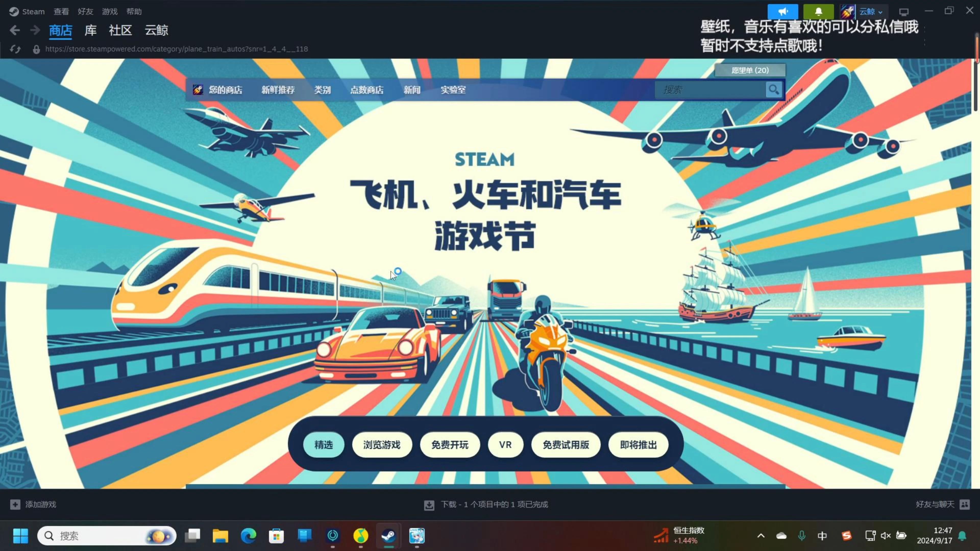Open the 新鲜推荐 dropdown
Image resolution: width=980 pixels, height=551 pixels.
click(278, 90)
